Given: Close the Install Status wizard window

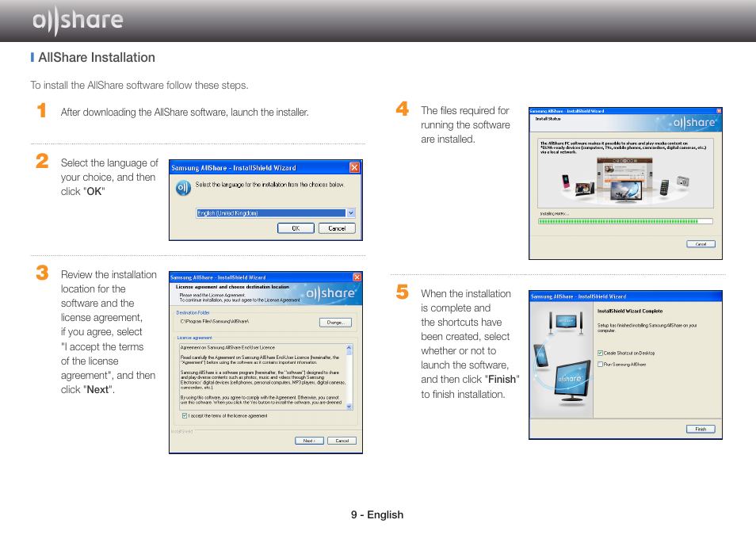Looking at the screenshot, I should click(719, 111).
